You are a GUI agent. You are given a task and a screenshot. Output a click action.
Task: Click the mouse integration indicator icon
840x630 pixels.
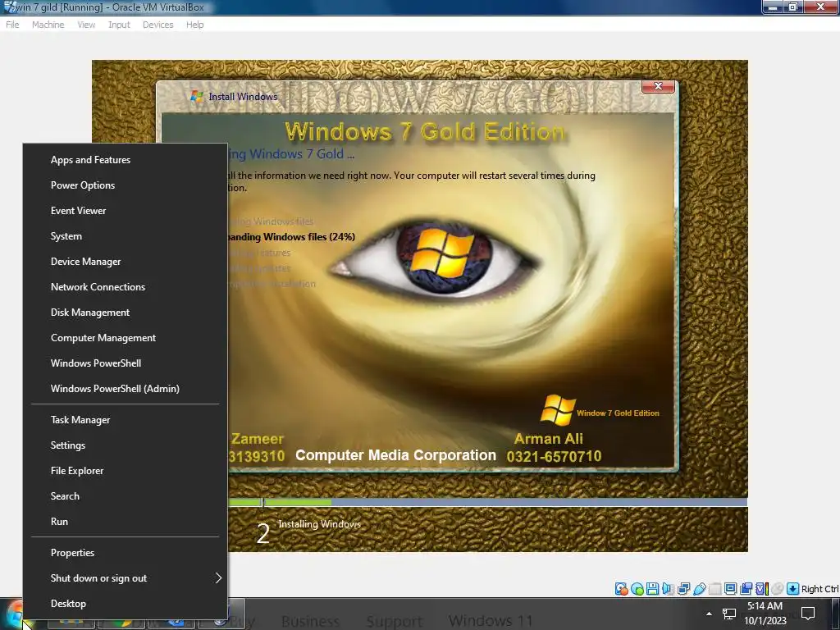point(777,589)
